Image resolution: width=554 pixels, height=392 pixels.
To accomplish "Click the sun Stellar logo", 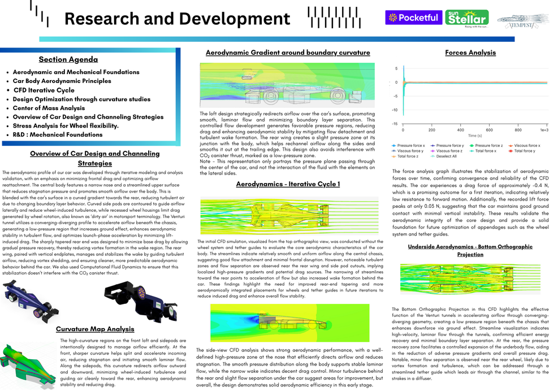I will pyautogui.click(x=467, y=19).
